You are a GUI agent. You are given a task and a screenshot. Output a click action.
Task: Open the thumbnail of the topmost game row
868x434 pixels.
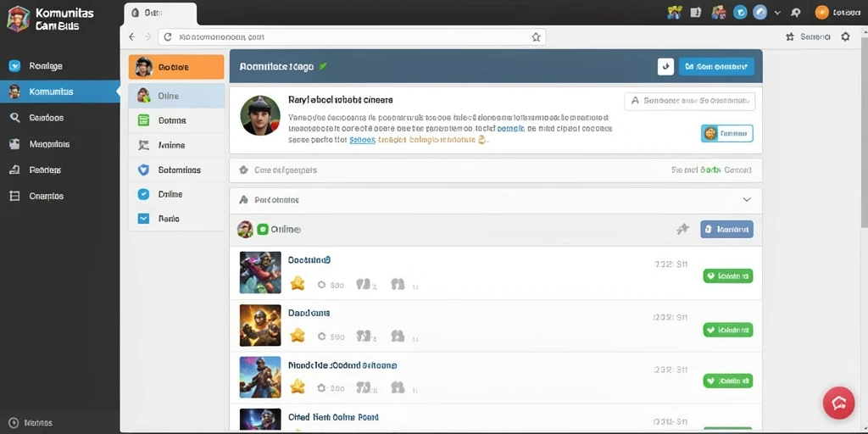(260, 272)
